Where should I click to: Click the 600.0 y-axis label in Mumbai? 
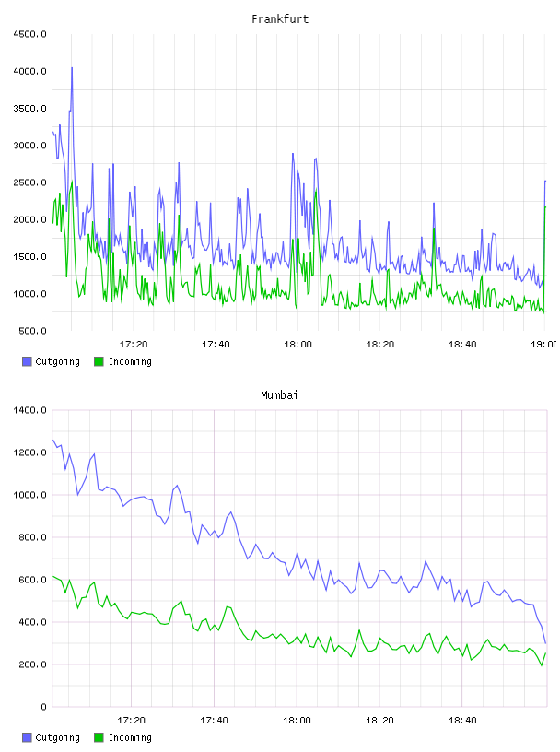[32, 580]
